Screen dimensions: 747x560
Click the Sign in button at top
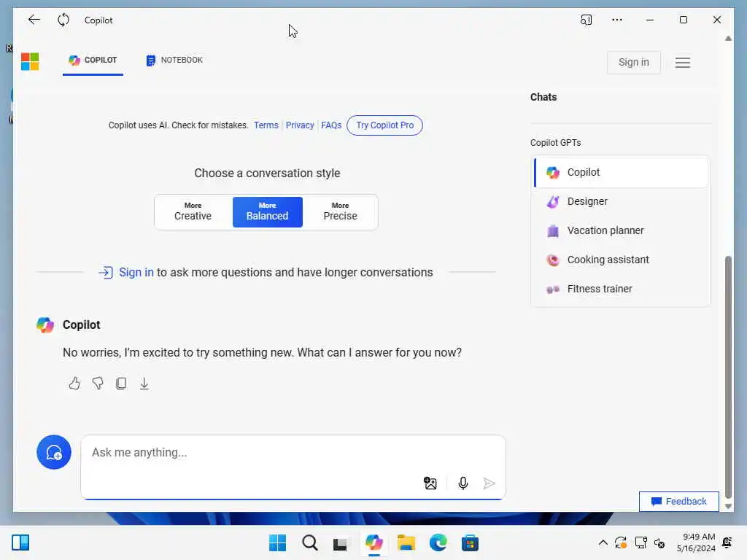point(634,63)
